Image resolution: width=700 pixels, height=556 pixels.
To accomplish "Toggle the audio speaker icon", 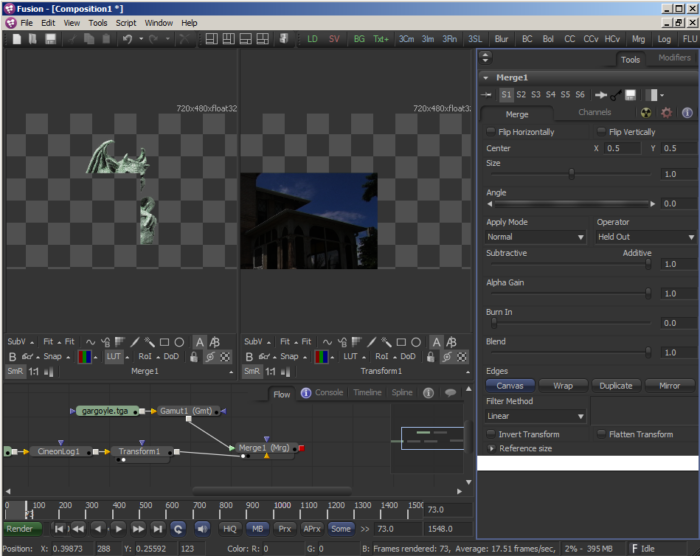I will coord(202,529).
